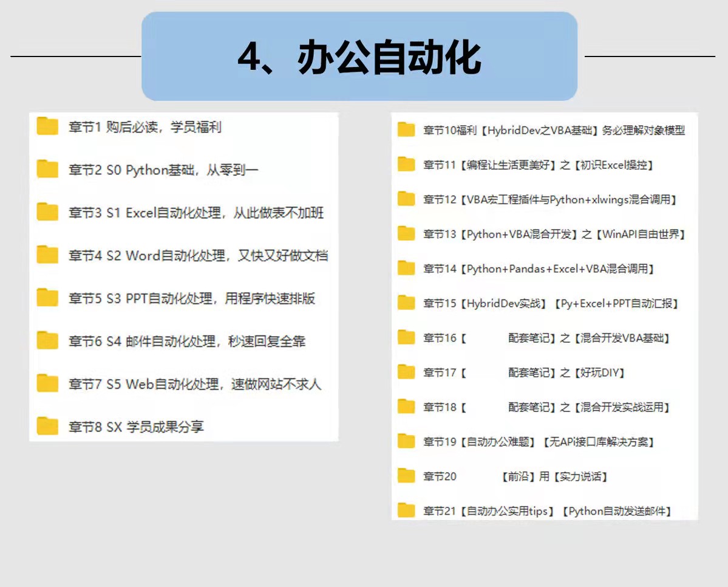Open 章节16 混合开发VBA基础 folder name
This screenshot has width=728, height=587.
click(x=546, y=338)
